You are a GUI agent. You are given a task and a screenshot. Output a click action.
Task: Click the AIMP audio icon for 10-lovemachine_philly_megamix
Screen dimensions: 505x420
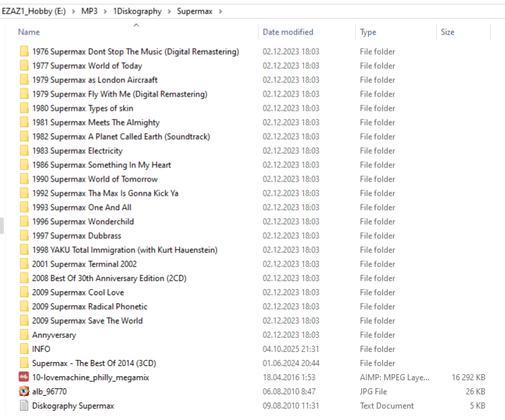coord(24,377)
